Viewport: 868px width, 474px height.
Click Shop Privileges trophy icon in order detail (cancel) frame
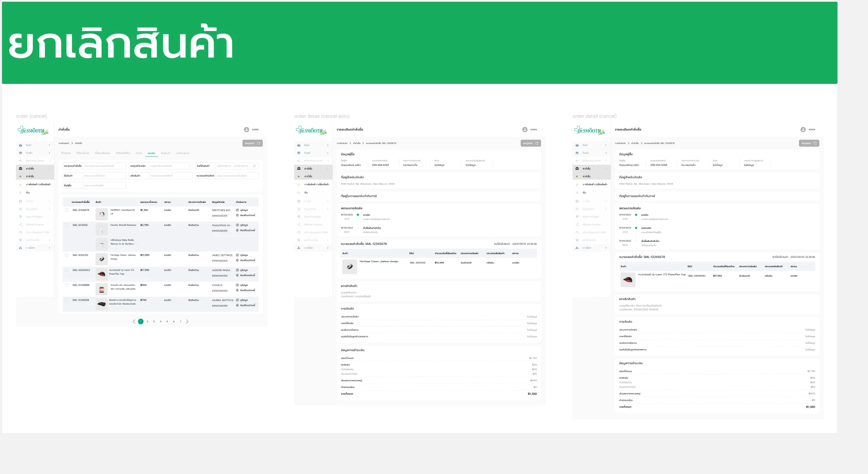[577, 217]
